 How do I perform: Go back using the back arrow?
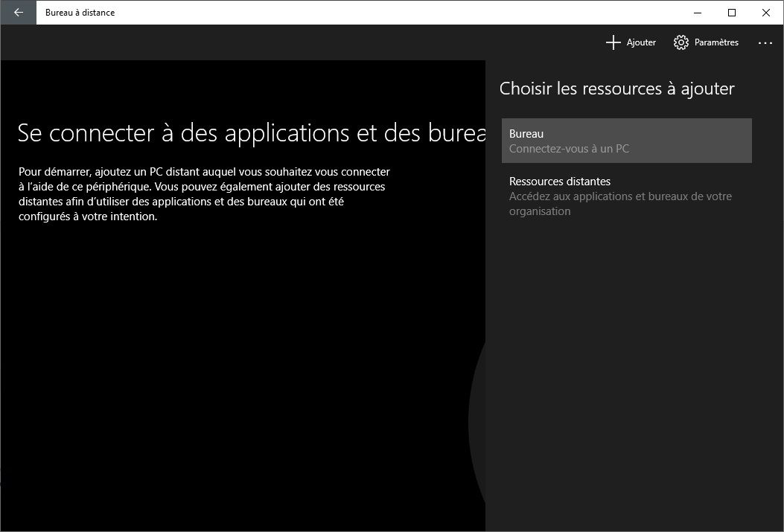pos(18,13)
